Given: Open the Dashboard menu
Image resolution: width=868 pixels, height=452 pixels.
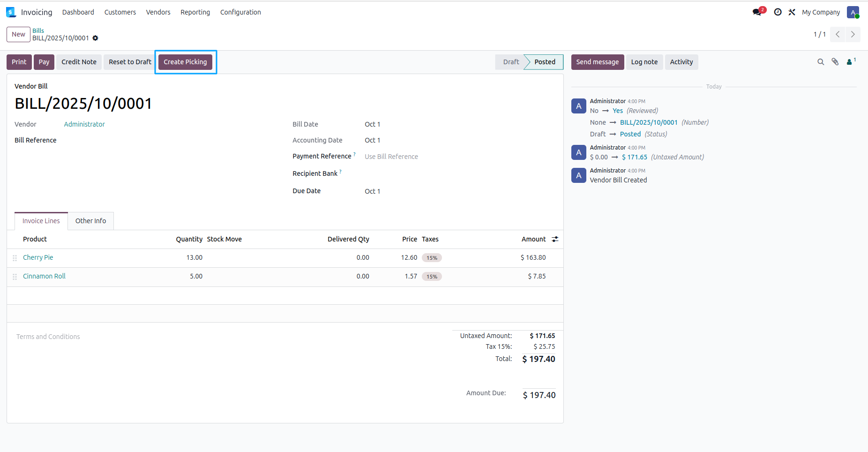Looking at the screenshot, I should click(78, 12).
